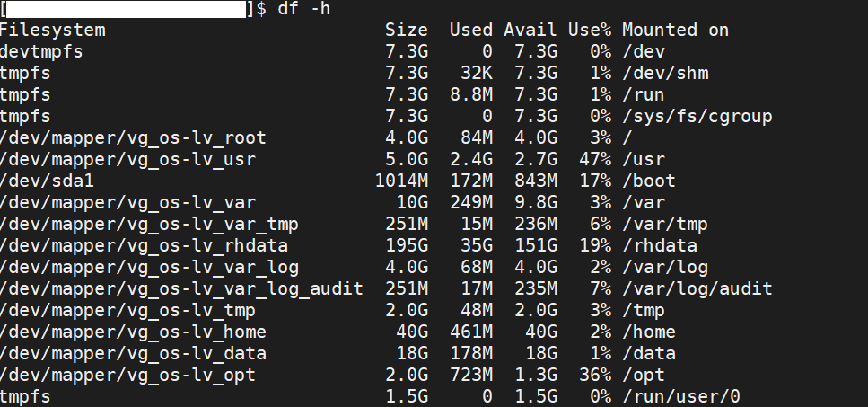
Task: Select the devtmpfs filesystem name
Action: (x=42, y=51)
